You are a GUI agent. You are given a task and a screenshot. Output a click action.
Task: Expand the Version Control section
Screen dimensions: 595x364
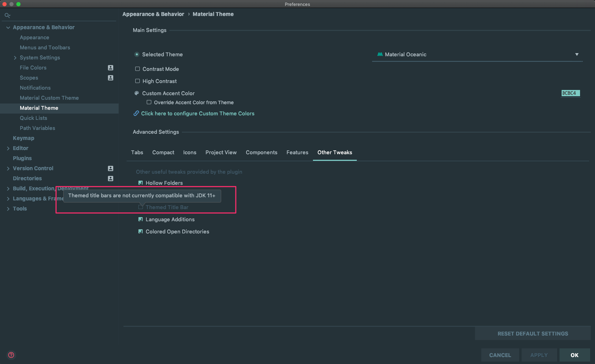point(8,168)
